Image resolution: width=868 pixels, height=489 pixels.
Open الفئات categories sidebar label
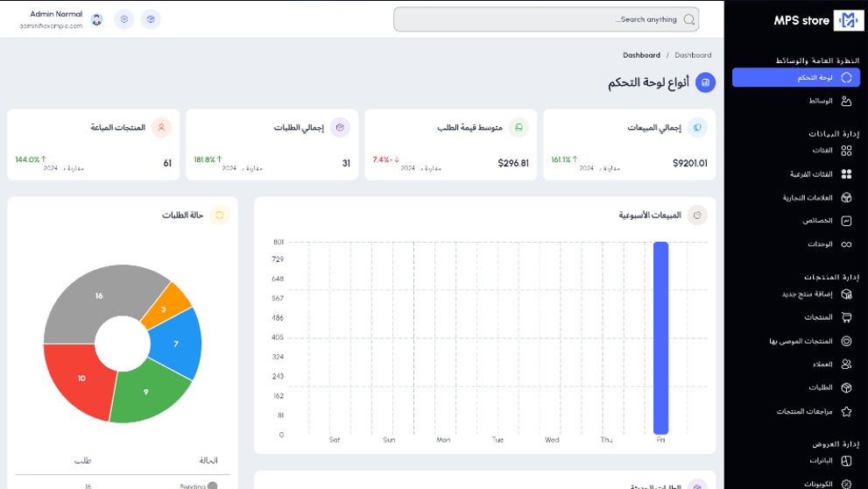[822, 150]
